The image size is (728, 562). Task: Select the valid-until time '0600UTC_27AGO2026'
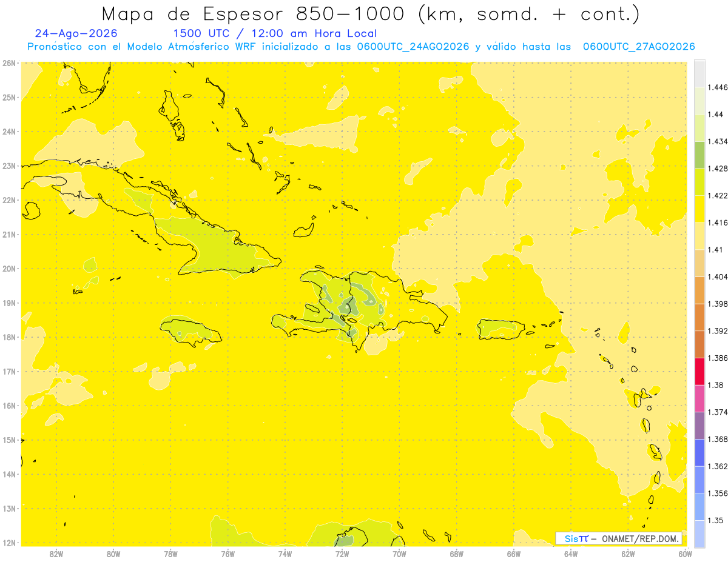pyautogui.click(x=639, y=47)
